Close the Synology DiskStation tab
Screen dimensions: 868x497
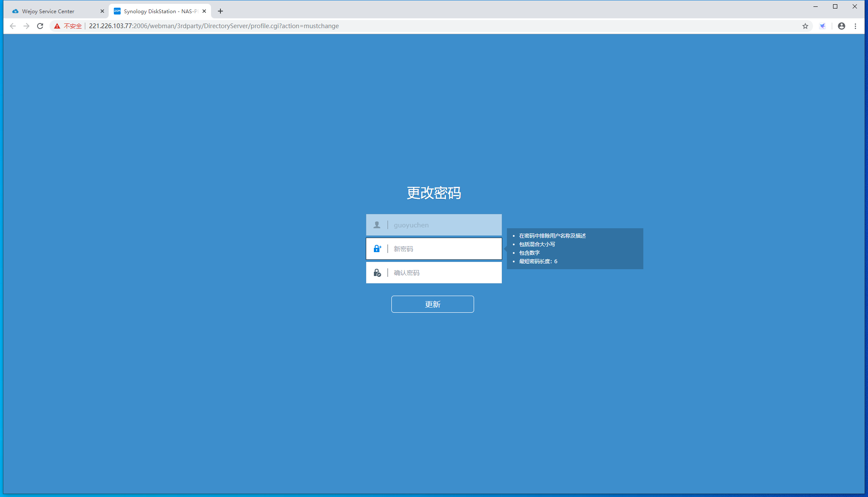pos(204,12)
